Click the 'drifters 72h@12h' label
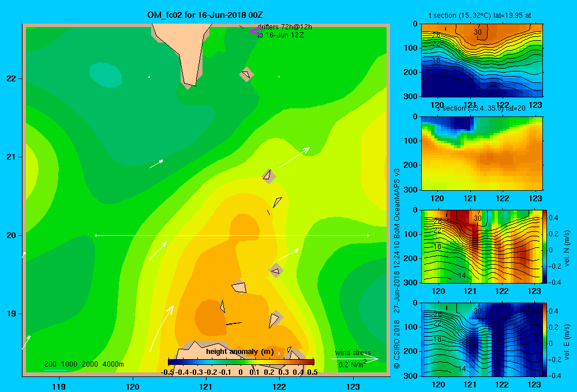 point(284,27)
